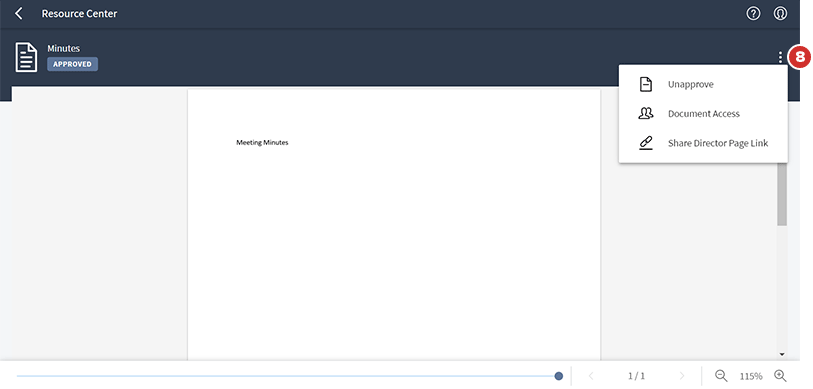Click the page slider handle

(558, 376)
